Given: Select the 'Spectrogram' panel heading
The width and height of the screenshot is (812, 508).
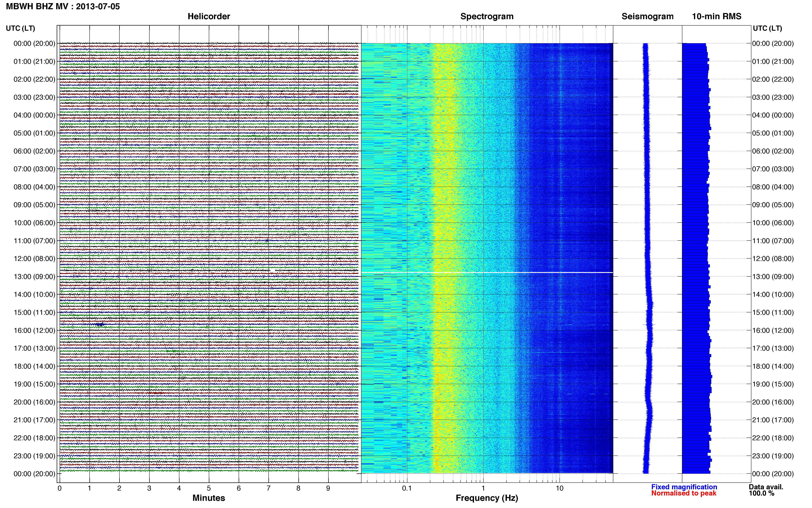Looking at the screenshot, I should pos(487,16).
